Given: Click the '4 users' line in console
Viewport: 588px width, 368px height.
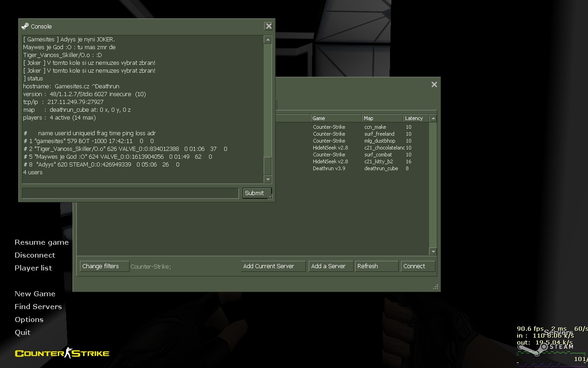Looking at the screenshot, I should (33, 172).
